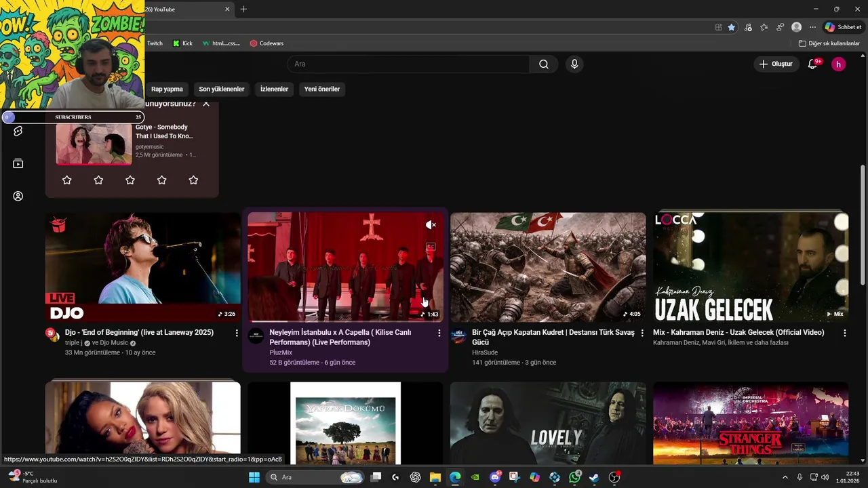Open the Edge apps grid icon
Image resolution: width=868 pixels, height=488 pixels.
[x=719, y=27]
